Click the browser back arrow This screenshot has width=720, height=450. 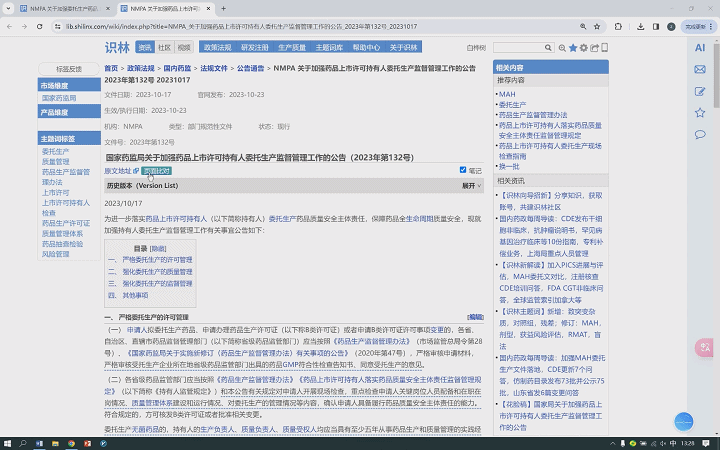pos(11,28)
